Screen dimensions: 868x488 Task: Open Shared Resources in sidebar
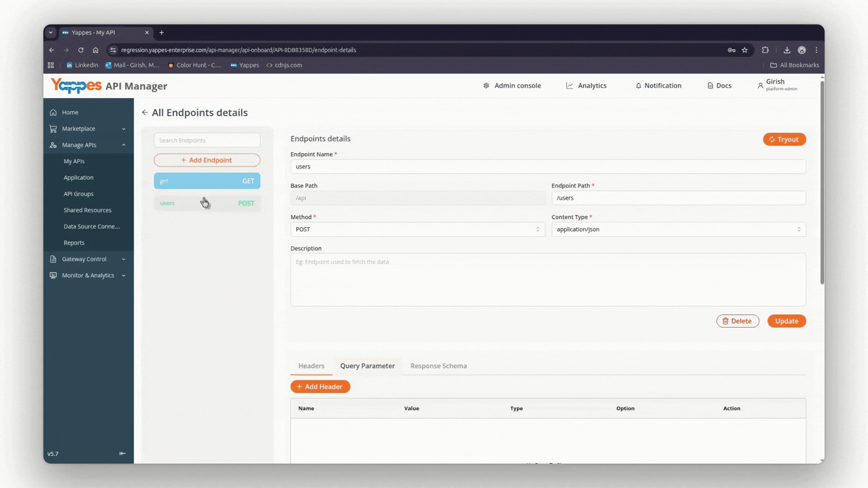point(89,210)
